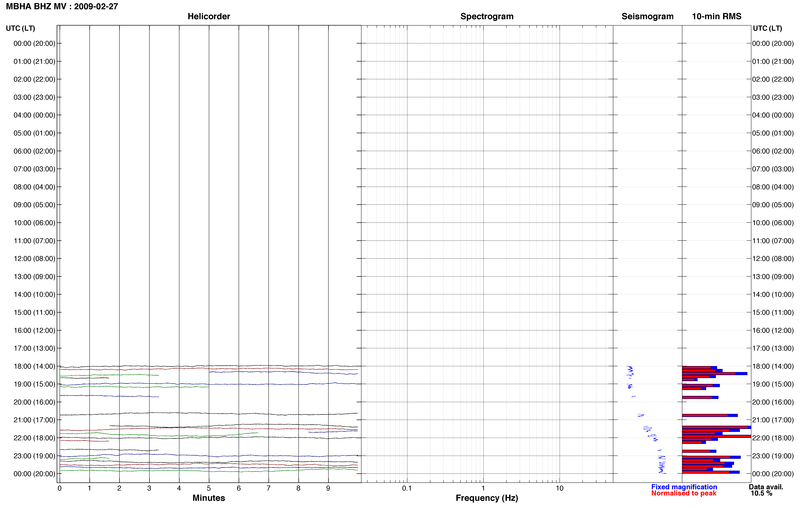Click tick label 6 on the Minutes axis

tap(239, 488)
